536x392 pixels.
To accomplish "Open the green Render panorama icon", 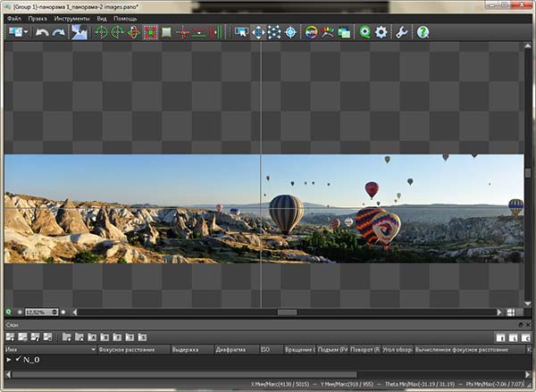I will (364, 32).
